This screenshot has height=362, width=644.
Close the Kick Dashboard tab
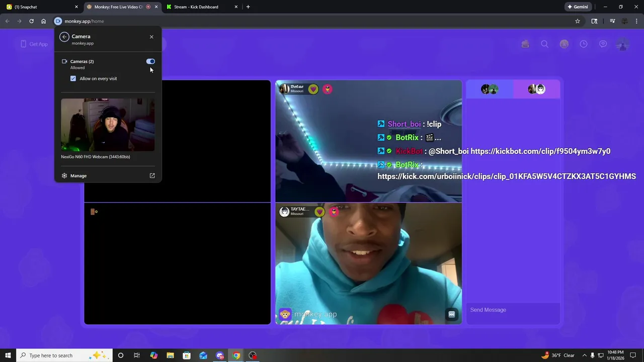tap(236, 7)
